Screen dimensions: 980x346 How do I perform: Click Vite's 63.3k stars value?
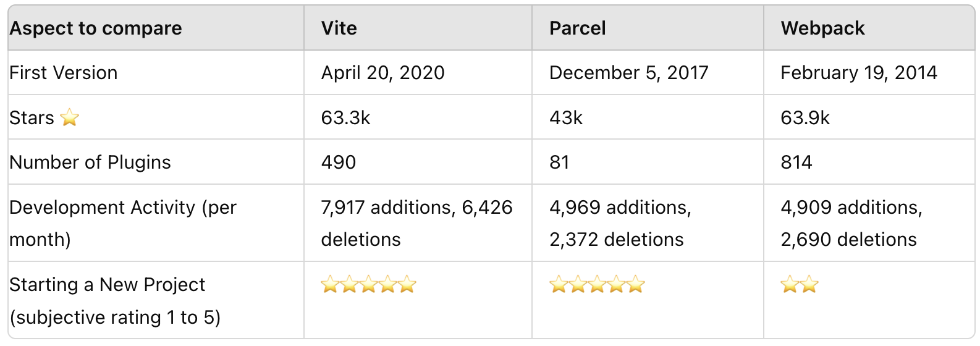[345, 117]
